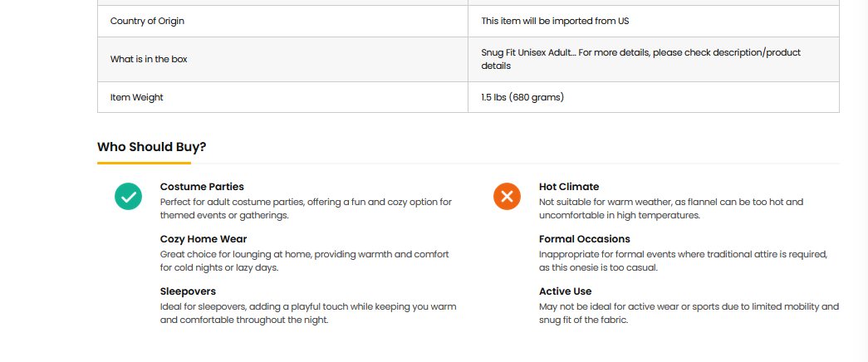Viewport: 868px width, 362px height.
Task: Select 'This item will be imported from US'
Action: tap(549, 21)
